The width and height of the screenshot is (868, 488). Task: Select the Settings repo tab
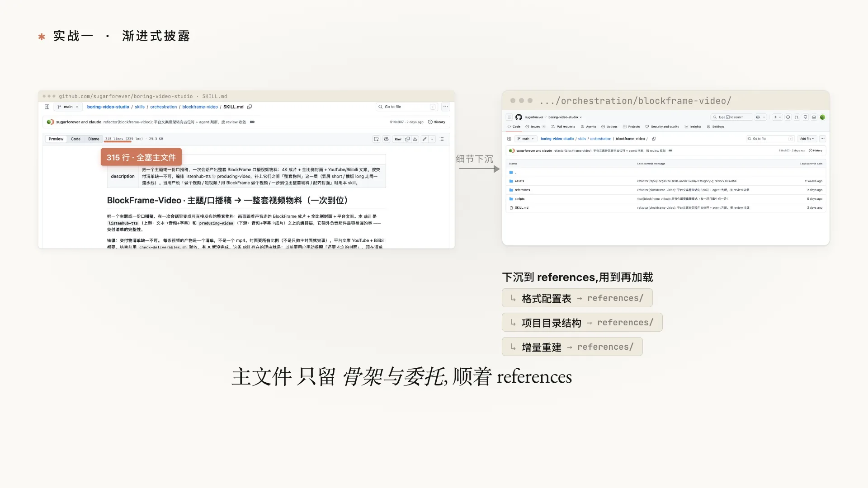(715, 127)
